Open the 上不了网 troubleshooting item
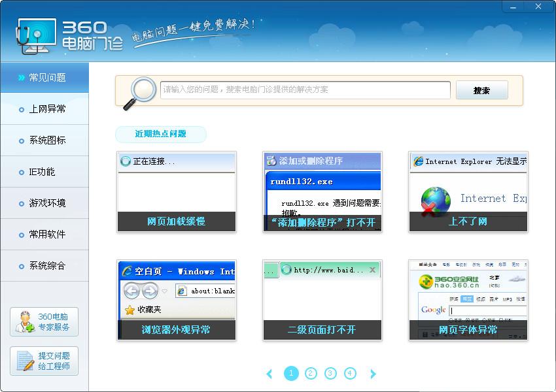The image size is (556, 392). [x=468, y=222]
